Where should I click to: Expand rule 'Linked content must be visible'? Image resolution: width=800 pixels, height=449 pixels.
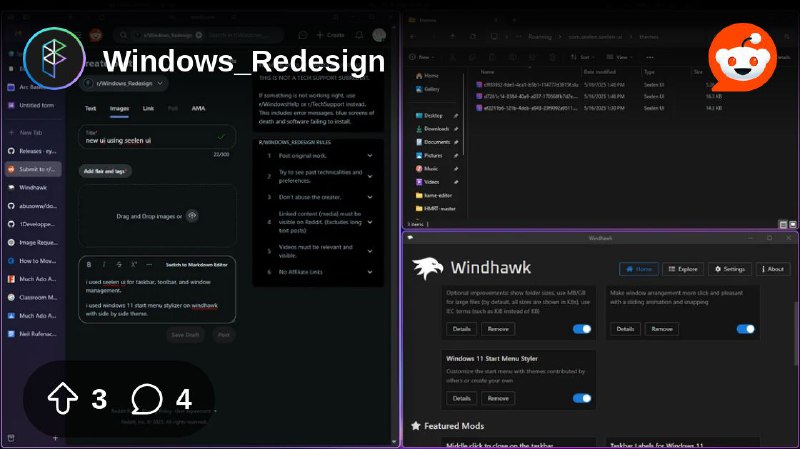point(370,222)
